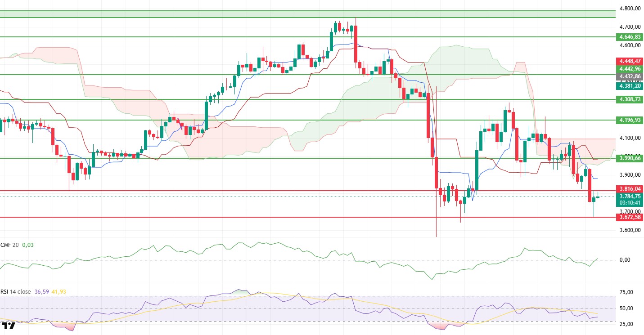Screen dimensions: 644x335
Task: Click the 3.672,58 red support label
Action: pos(630,217)
